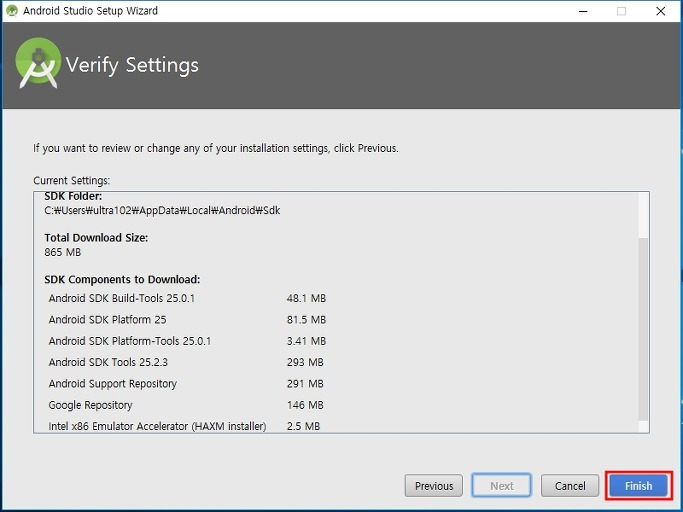683x512 pixels.
Task: Select 'Android Support Repository' row
Action: [x=187, y=383]
